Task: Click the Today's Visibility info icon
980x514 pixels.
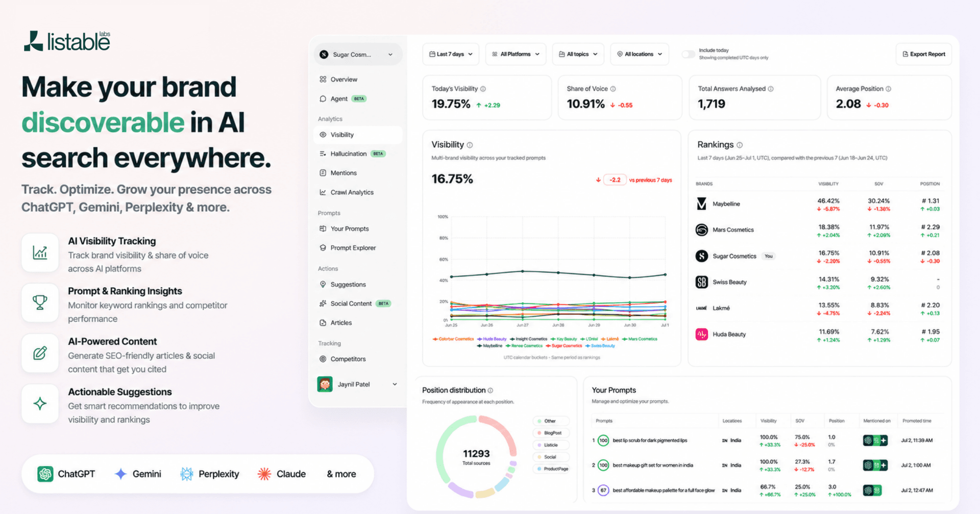Action: [x=483, y=89]
